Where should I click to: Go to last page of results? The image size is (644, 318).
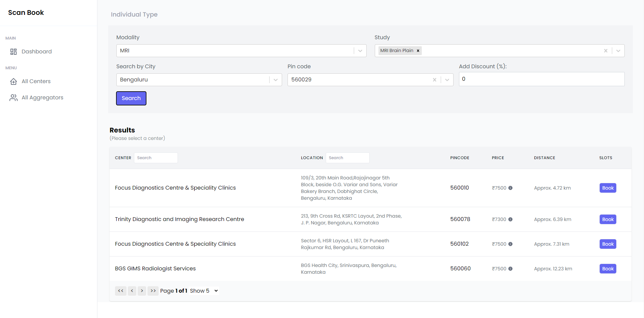pyautogui.click(x=153, y=291)
